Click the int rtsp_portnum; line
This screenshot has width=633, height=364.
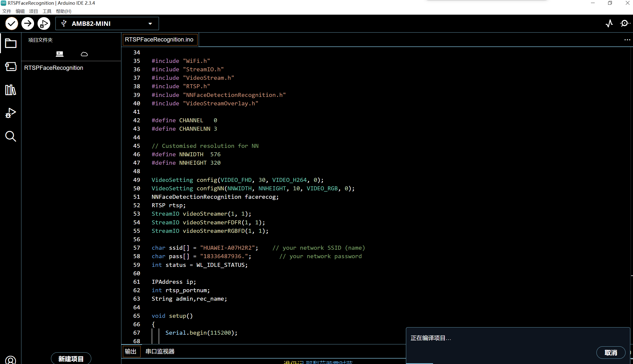coord(181,290)
